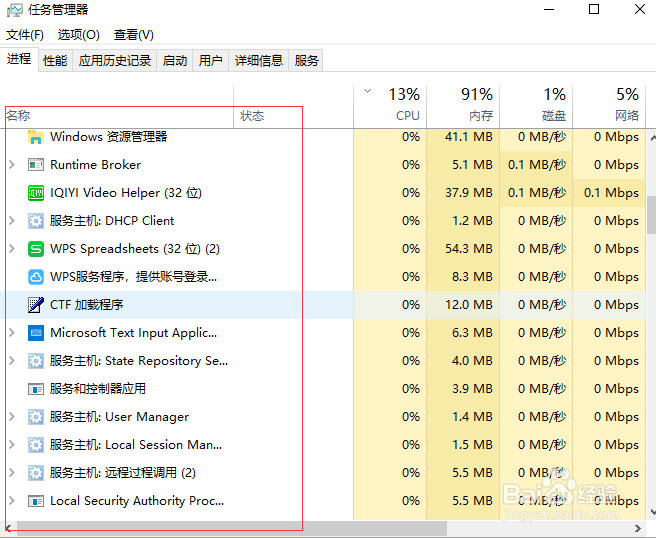The width and height of the screenshot is (656, 538).
Task: Click the Local Security Authority Process icon
Action: click(36, 501)
